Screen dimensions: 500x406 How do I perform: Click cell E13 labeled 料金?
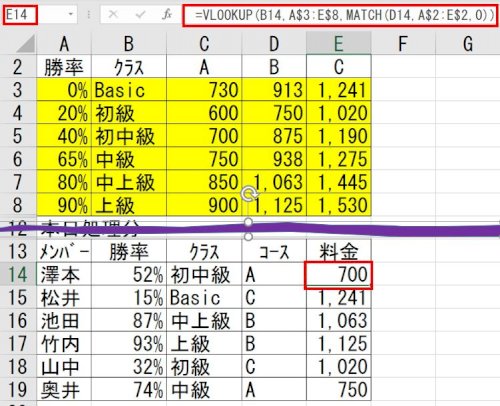coord(339,251)
